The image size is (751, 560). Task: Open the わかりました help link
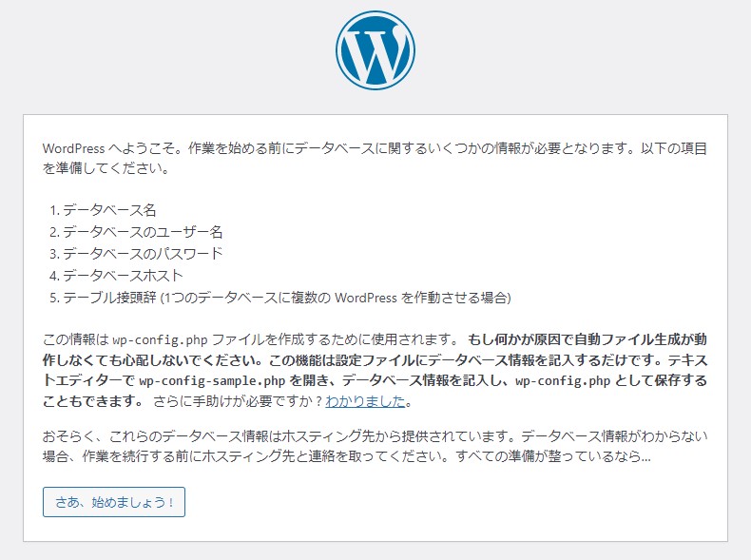tap(365, 401)
